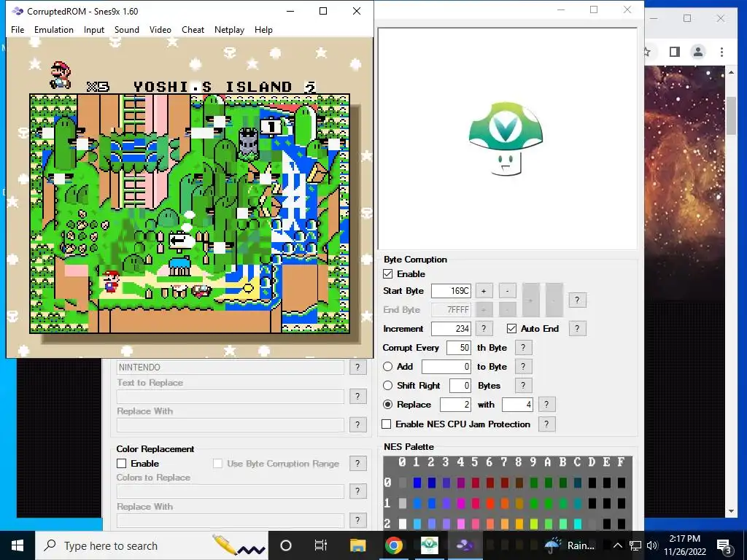Image resolution: width=747 pixels, height=560 pixels.
Task: Open the Emulation menu
Action: (x=54, y=29)
